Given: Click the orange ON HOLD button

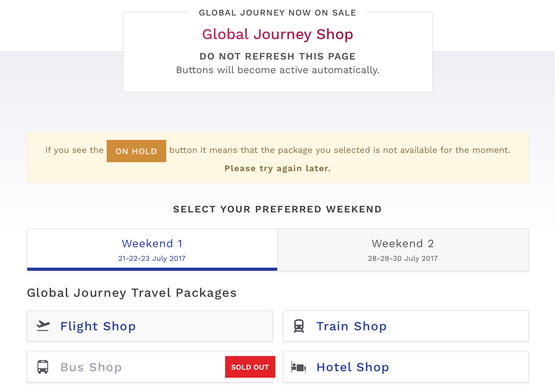Looking at the screenshot, I should (x=136, y=151).
